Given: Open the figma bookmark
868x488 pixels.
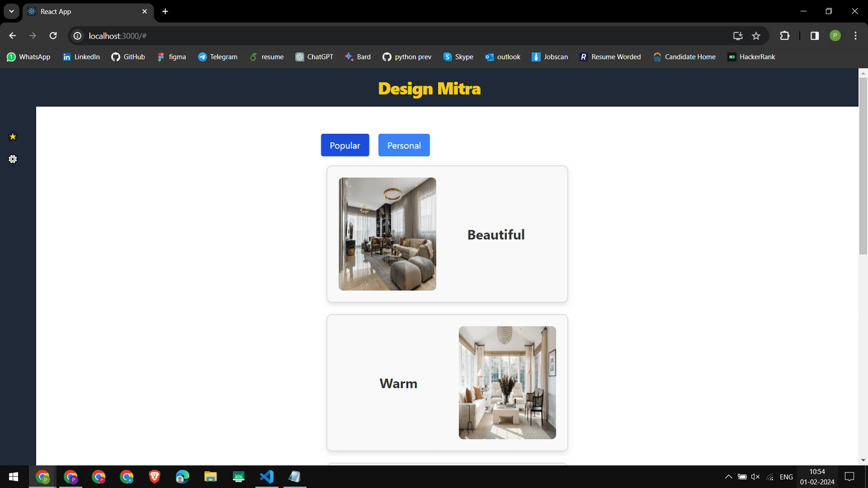Looking at the screenshot, I should click(x=171, y=57).
